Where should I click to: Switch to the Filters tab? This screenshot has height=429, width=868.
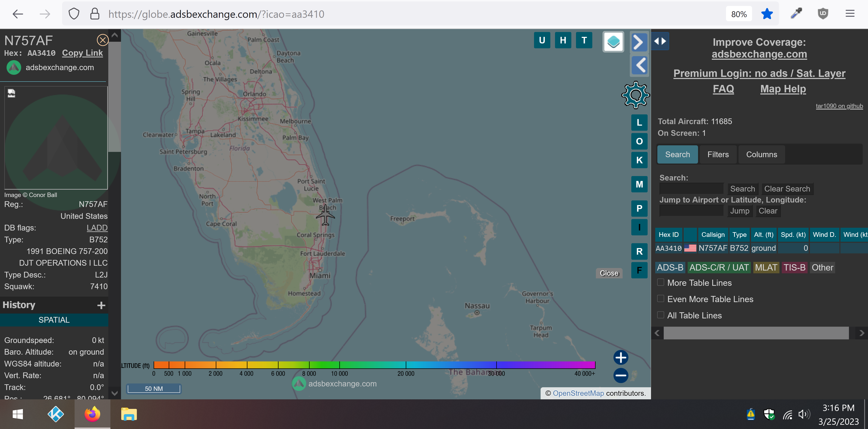point(718,155)
